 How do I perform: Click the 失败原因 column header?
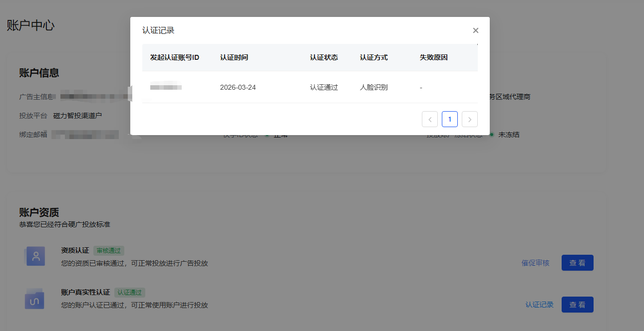coord(434,57)
